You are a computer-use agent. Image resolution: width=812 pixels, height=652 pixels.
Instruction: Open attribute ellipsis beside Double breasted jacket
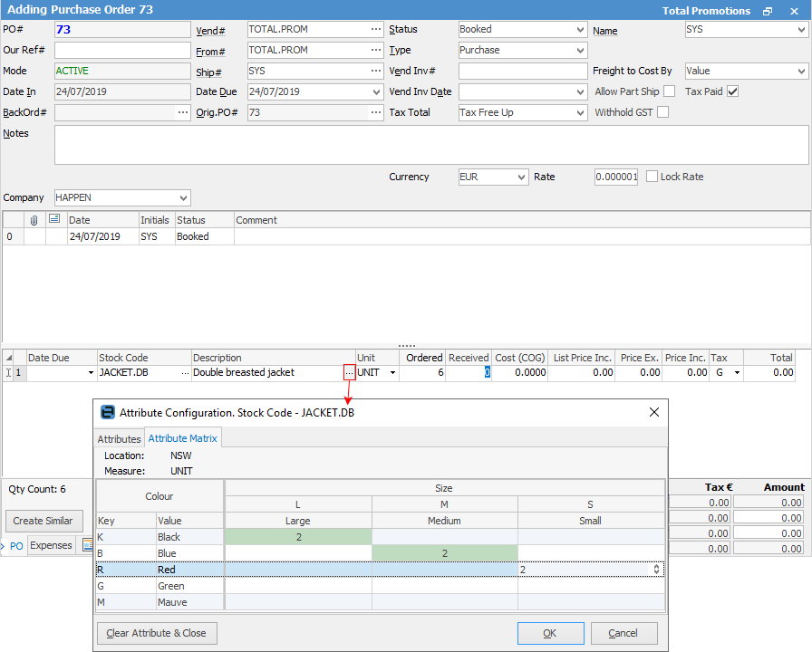[349, 372]
